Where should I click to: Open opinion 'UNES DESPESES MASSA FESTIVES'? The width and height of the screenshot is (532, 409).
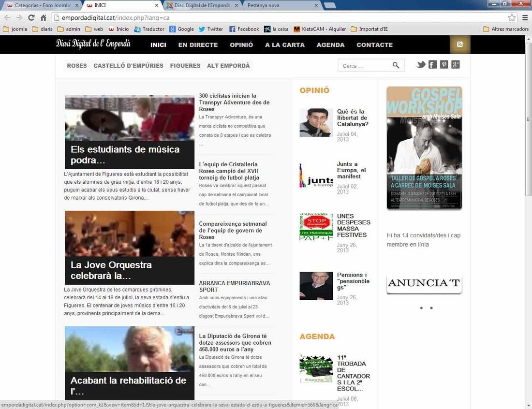(x=354, y=225)
